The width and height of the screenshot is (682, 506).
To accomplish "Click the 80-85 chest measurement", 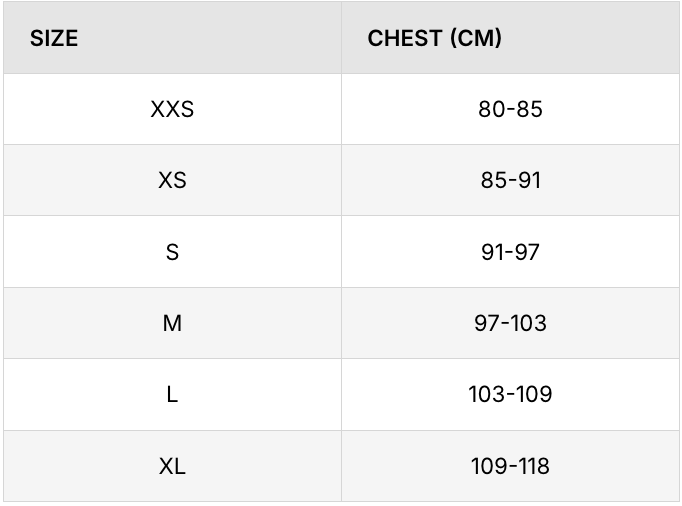I will coord(510,109).
